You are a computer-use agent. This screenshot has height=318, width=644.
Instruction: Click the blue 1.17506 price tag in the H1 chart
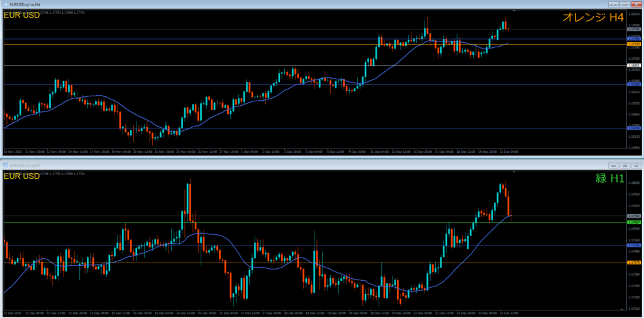[634, 245]
